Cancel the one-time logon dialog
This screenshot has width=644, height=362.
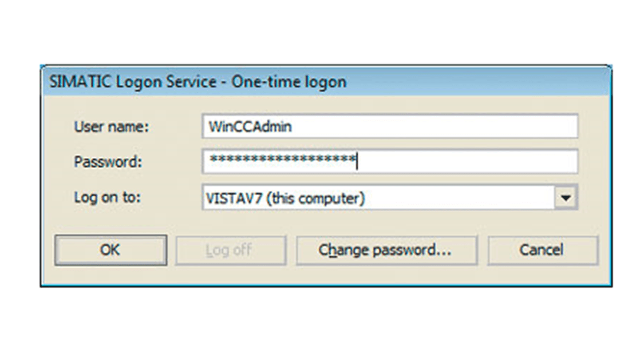pos(543,250)
